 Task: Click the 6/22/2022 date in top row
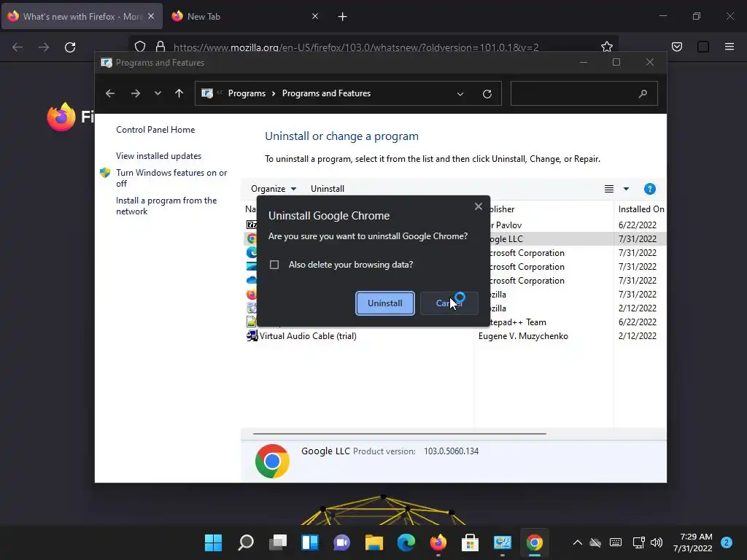[638, 225]
